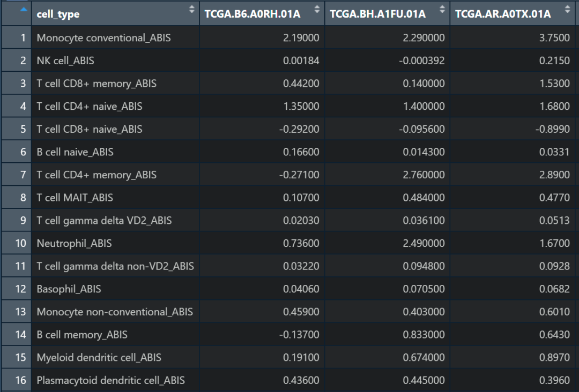Click value 1.35000 in CD4+ naive row
Screen dimensions: 579x392
click(x=301, y=106)
